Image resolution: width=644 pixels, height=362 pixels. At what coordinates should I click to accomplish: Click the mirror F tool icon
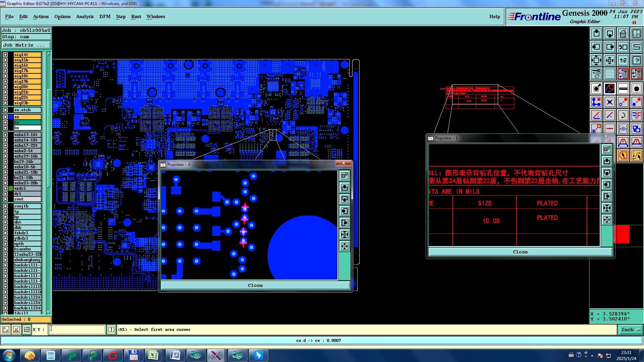(x=636, y=116)
